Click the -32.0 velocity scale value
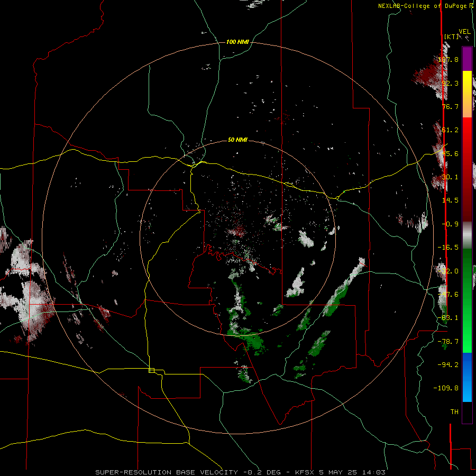 (448, 271)
